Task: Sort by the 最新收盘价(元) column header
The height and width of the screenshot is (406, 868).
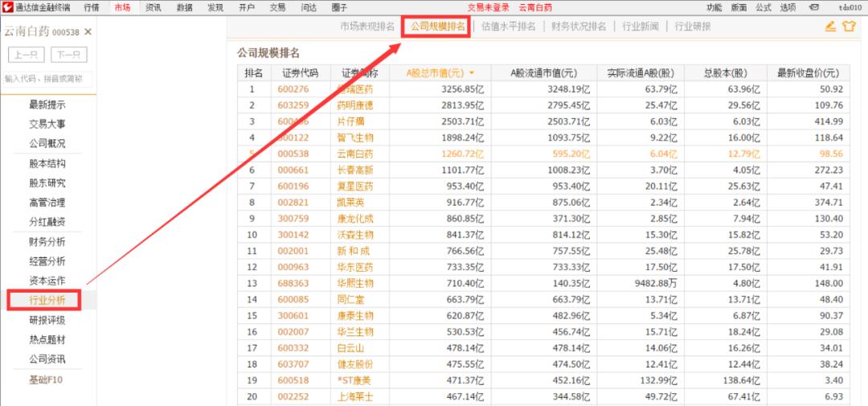Action: tap(809, 73)
